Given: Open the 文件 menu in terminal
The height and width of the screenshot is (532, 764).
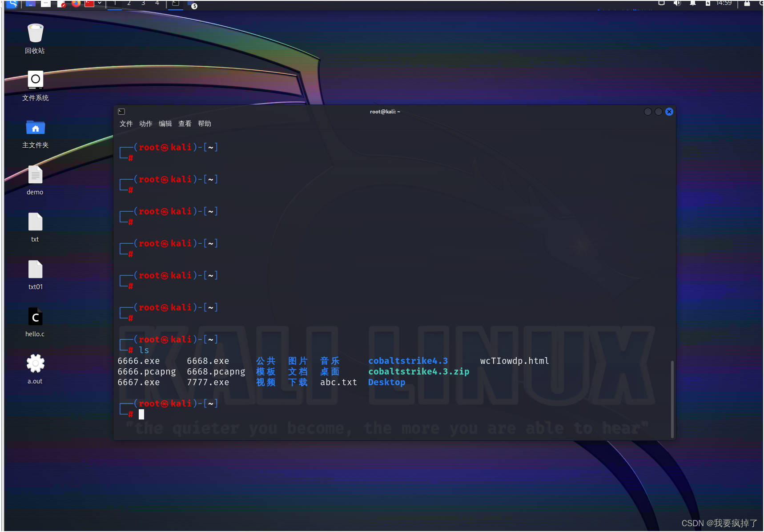Looking at the screenshot, I should [126, 124].
